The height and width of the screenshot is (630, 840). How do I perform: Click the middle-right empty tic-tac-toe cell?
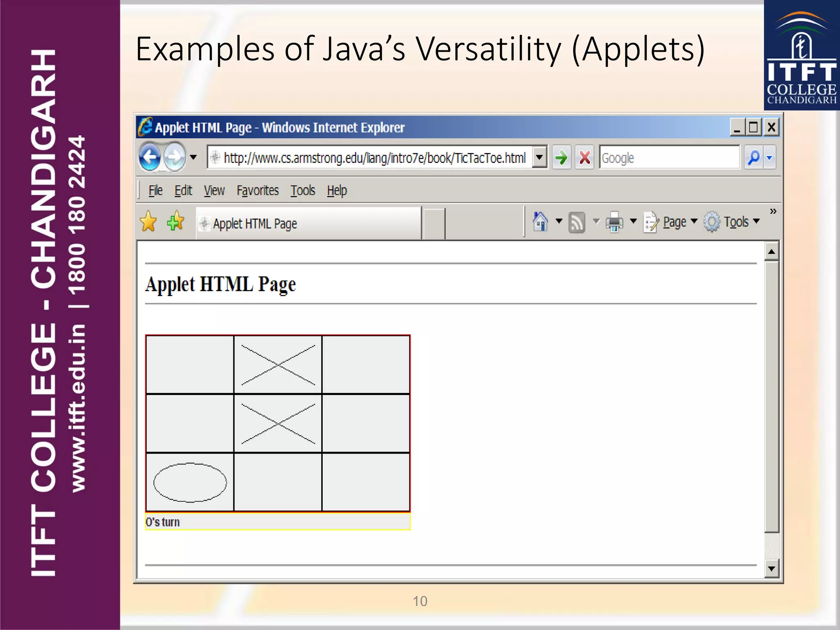[x=366, y=423]
